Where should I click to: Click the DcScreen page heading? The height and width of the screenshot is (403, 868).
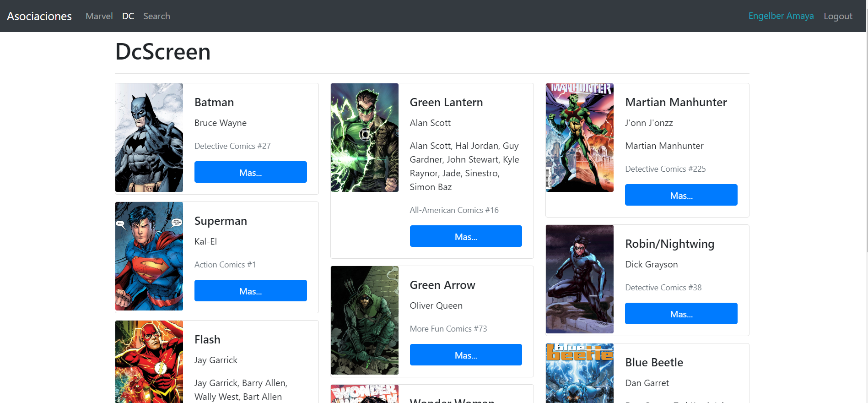(163, 51)
